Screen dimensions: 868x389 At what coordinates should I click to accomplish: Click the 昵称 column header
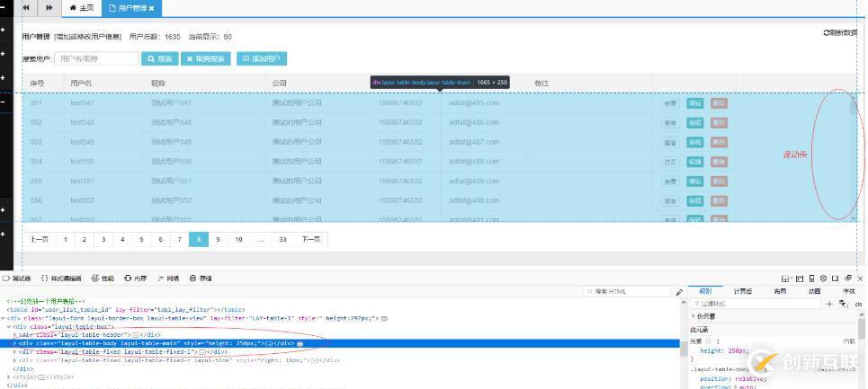click(x=158, y=84)
